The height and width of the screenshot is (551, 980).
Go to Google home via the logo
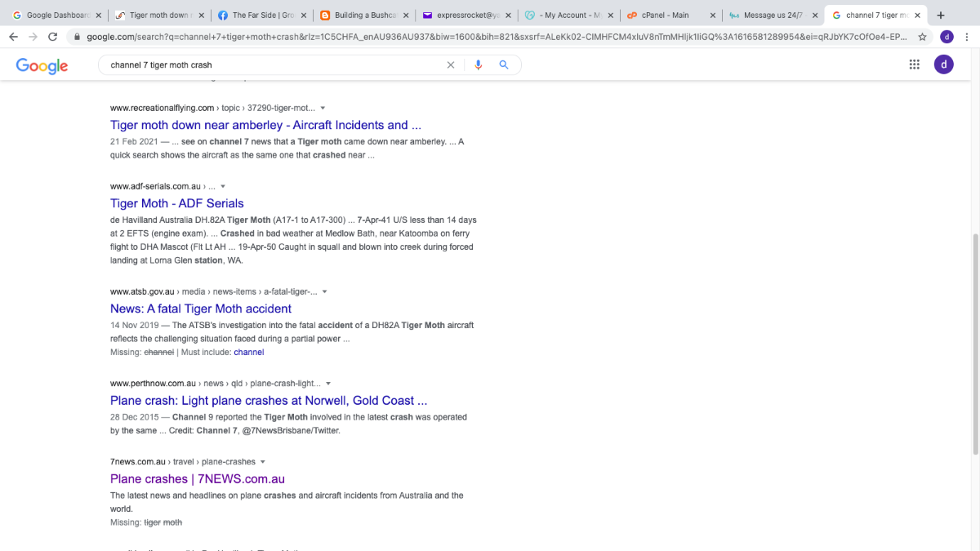coord(42,66)
